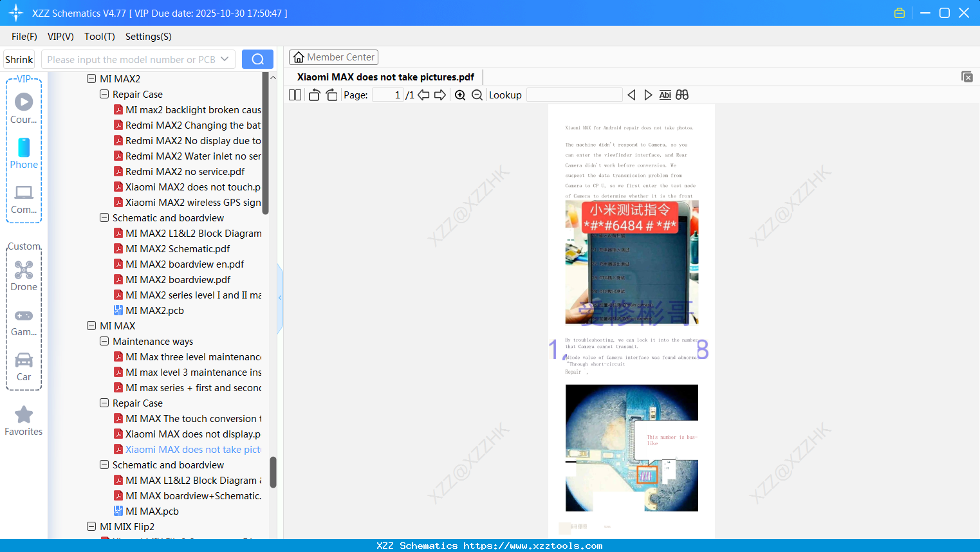Open MI MAX The touch conversion PDF
The height and width of the screenshot is (552, 980).
pyautogui.click(x=187, y=419)
